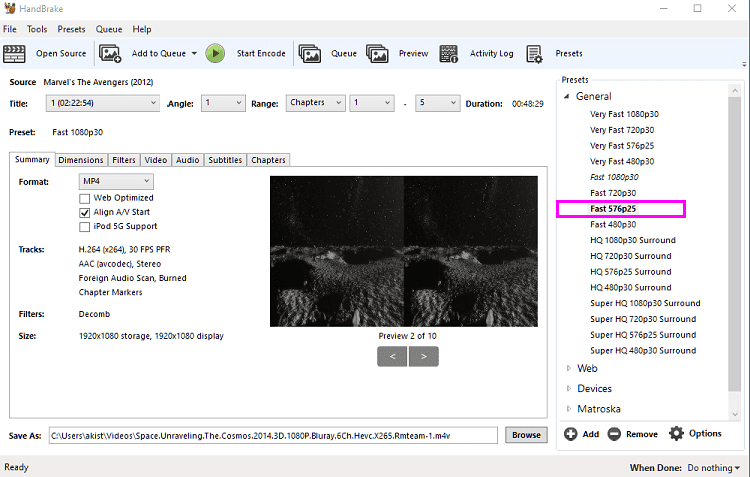750x477 pixels.
Task: Click the Presets document gear icon
Action: click(534, 54)
